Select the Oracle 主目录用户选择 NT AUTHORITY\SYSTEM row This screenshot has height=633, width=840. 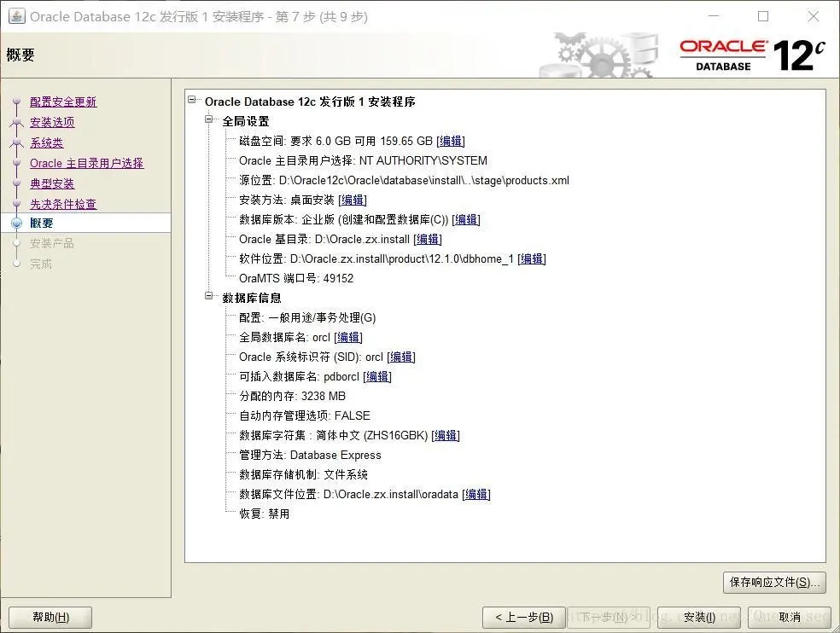(363, 160)
